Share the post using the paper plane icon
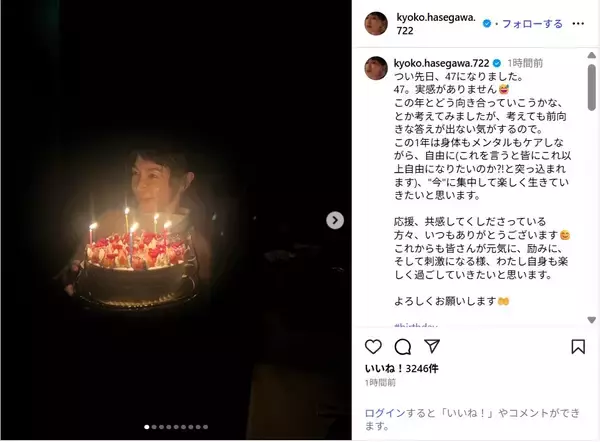Image resolution: width=600 pixels, height=442 pixels. click(x=432, y=347)
